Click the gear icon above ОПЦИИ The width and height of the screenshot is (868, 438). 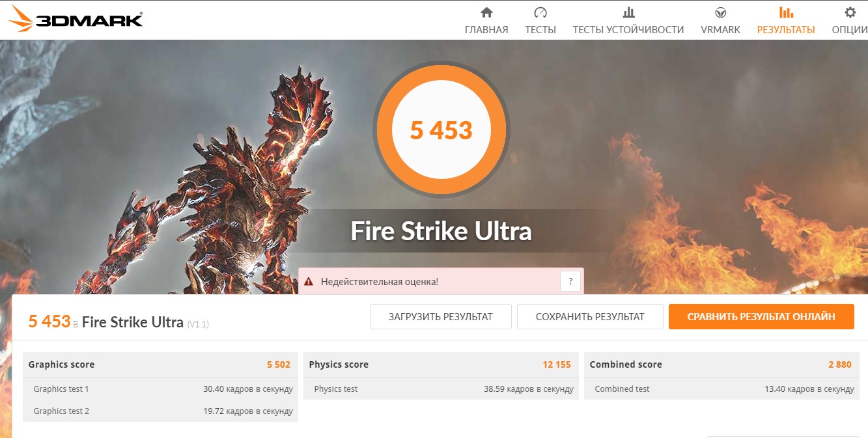(850, 12)
